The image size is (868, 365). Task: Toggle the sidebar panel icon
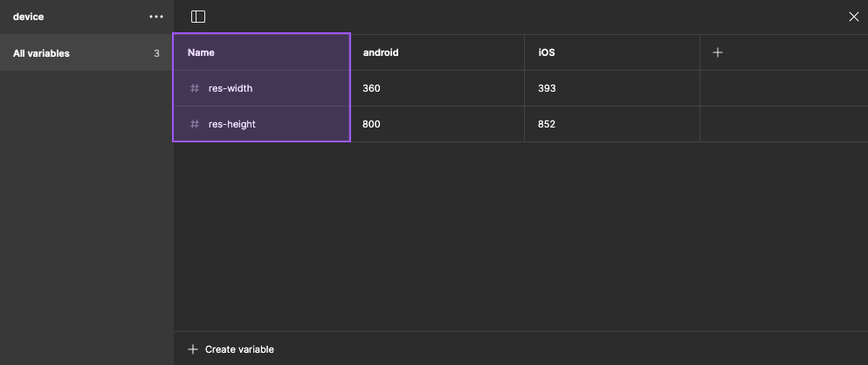tap(198, 17)
